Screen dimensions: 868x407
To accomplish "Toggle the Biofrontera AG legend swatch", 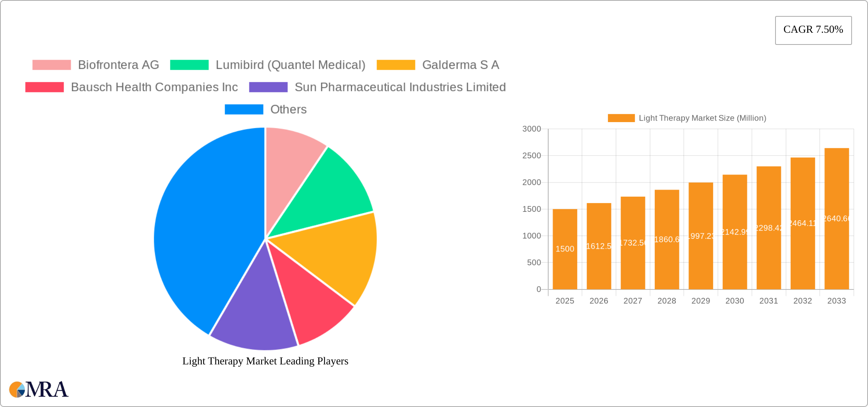I will coord(52,65).
